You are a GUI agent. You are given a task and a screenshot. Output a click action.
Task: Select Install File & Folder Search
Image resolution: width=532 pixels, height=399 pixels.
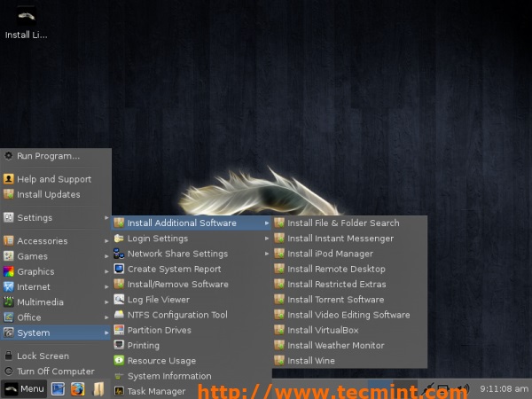(349, 223)
